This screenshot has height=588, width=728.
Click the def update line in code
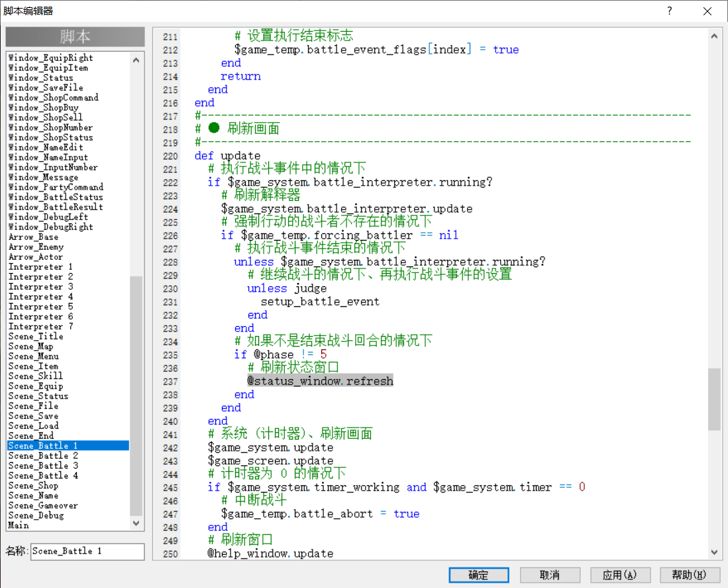pos(227,156)
